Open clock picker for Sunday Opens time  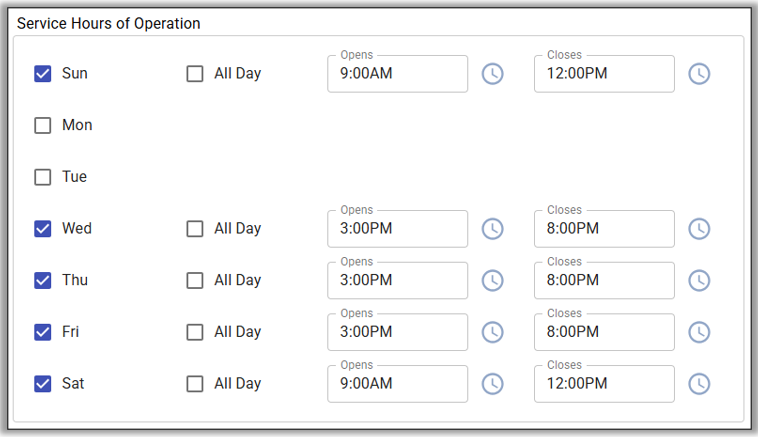point(492,74)
